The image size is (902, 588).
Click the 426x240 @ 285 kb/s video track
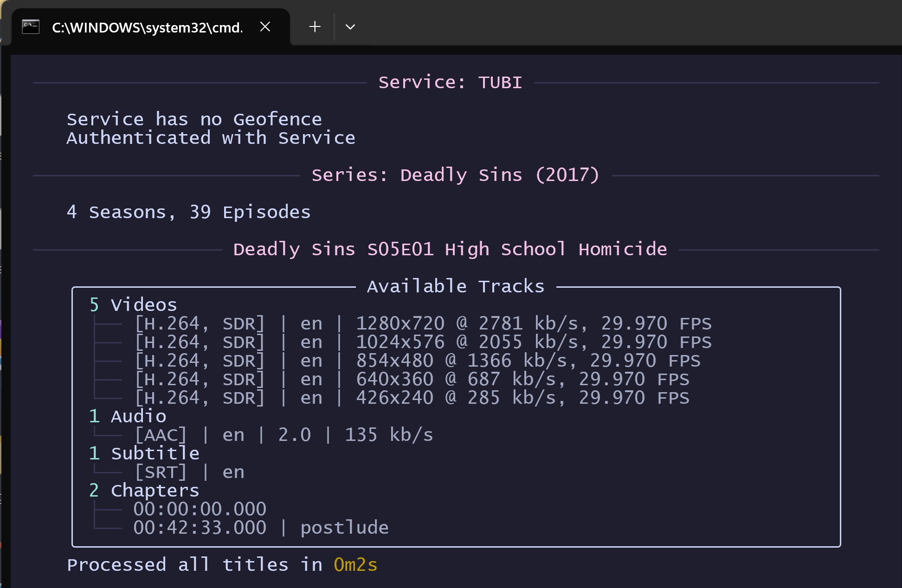pyautogui.click(x=411, y=398)
